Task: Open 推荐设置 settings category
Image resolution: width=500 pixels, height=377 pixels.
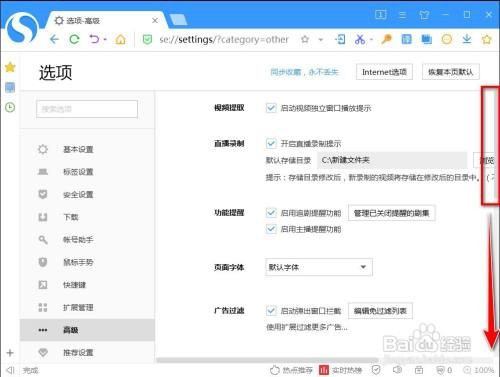Action: pos(87,352)
